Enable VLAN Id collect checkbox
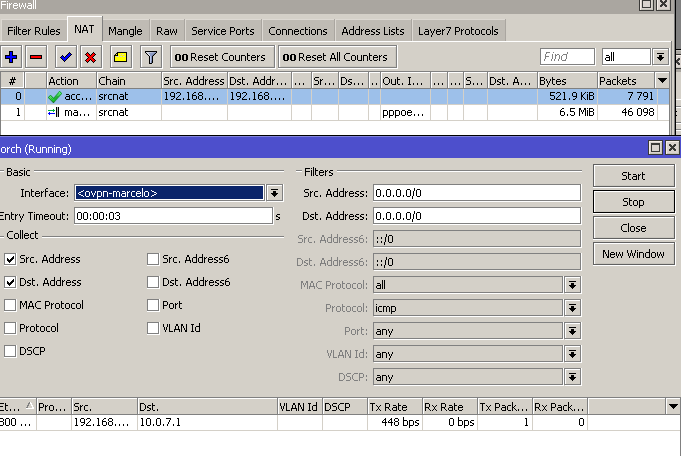 click(153, 328)
